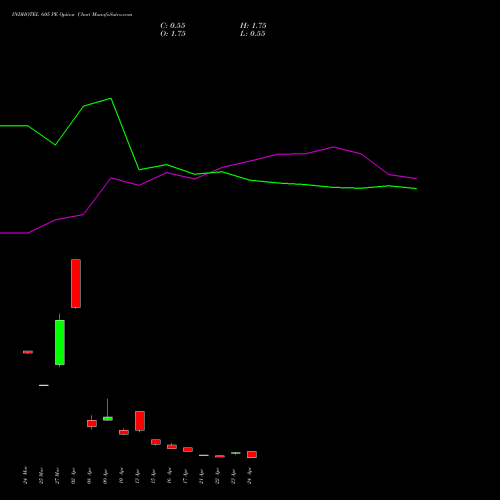The width and height of the screenshot is (500, 500).
Task: Click the 17 Apr date label
Action: pos(185,476)
